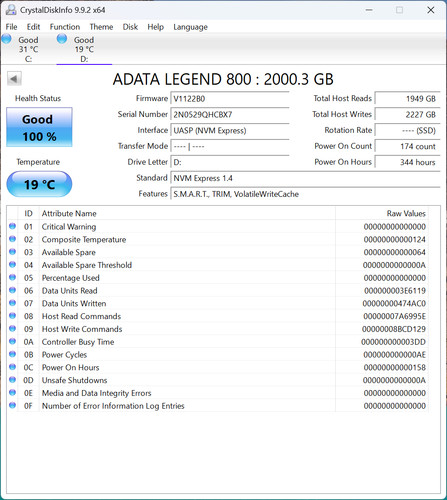Click status orb of Media and Data Integrity Errors
Screen dimensions: 447x500
pos(12,393)
